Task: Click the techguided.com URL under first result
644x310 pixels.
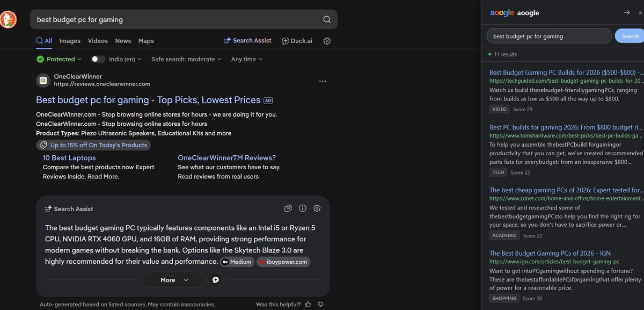Action: pyautogui.click(x=566, y=81)
